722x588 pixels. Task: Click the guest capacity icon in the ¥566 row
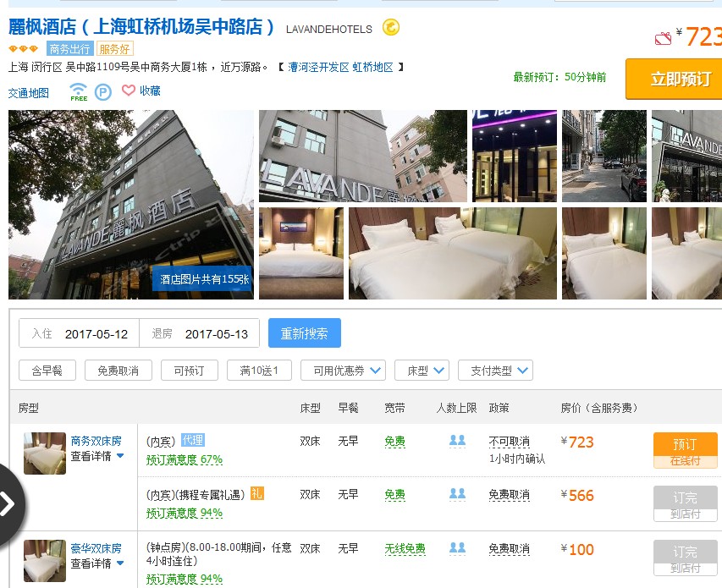click(x=457, y=494)
